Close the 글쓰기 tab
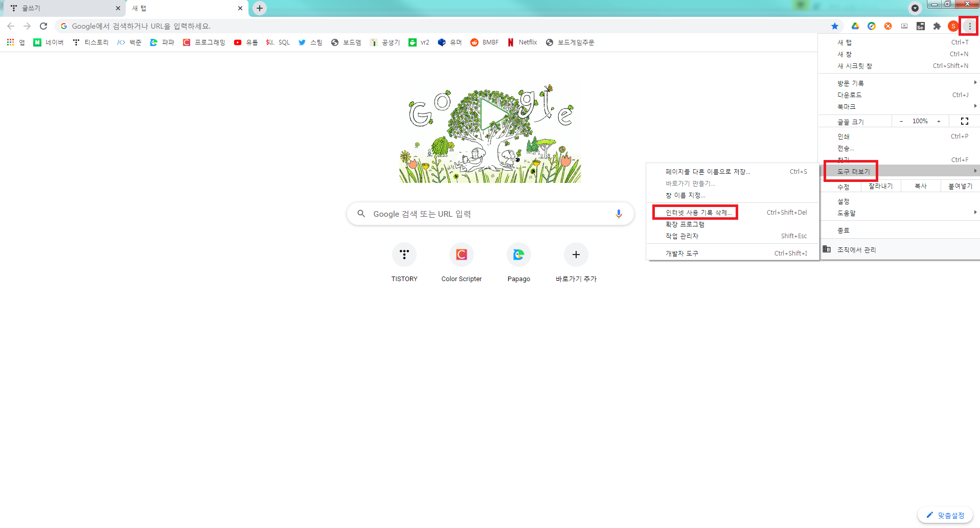This screenshot has height=528, width=980. point(118,8)
